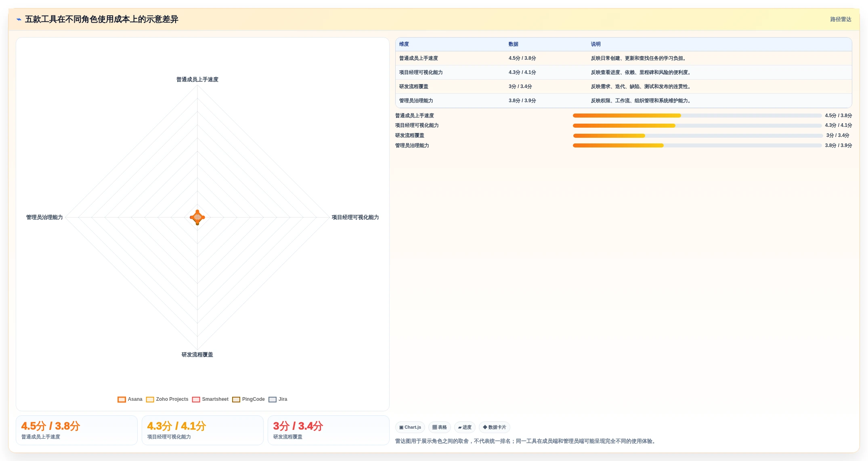Click the 表格 tag chip
The height and width of the screenshot is (461, 868).
pyautogui.click(x=440, y=427)
